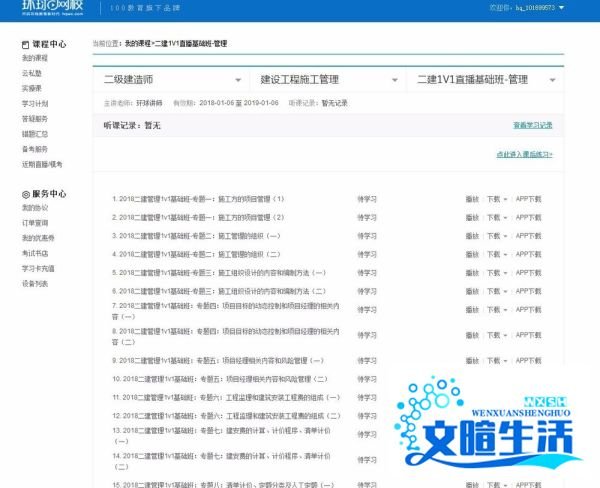Click the 课程中心 icon in the sidebar
Screen dimensions: 600x488
25,45
